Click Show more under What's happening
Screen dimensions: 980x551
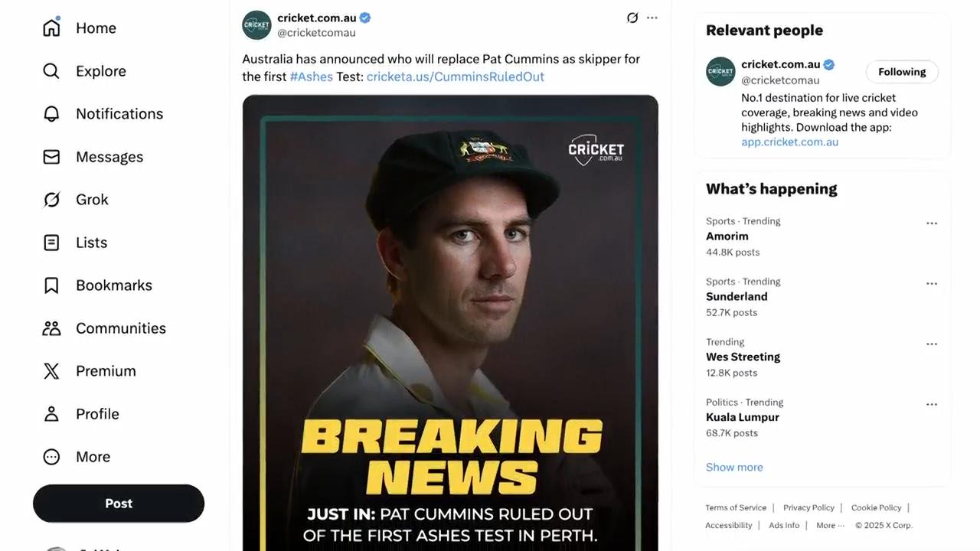pyautogui.click(x=734, y=468)
